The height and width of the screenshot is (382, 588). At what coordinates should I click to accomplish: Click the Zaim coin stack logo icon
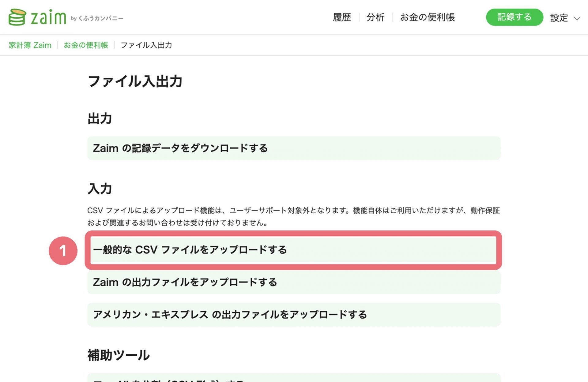[17, 17]
